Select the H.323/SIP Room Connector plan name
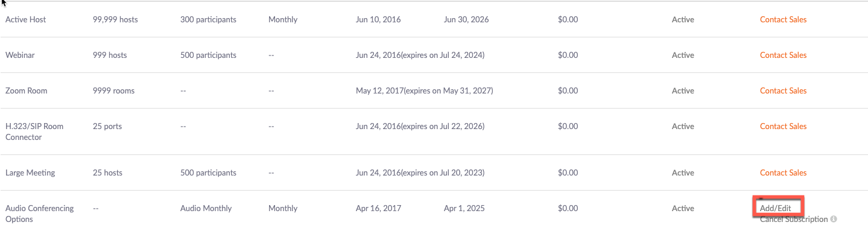The height and width of the screenshot is (228, 868). click(x=34, y=131)
